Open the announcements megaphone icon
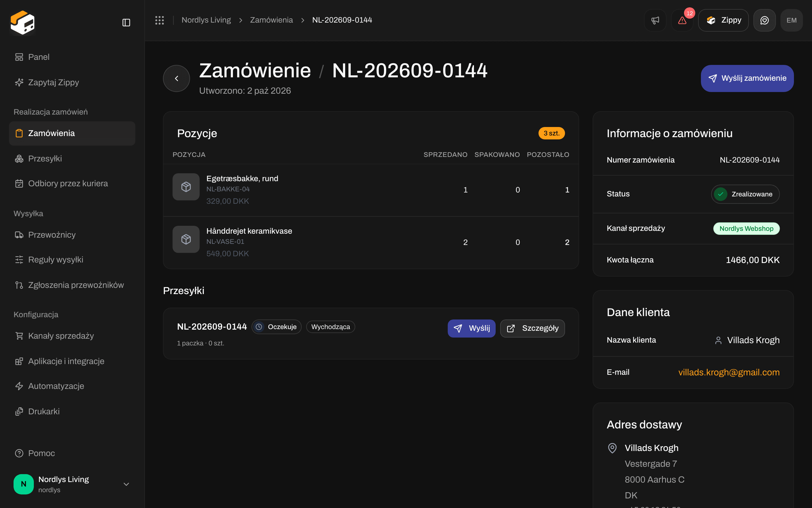The height and width of the screenshot is (508, 812). click(x=655, y=20)
